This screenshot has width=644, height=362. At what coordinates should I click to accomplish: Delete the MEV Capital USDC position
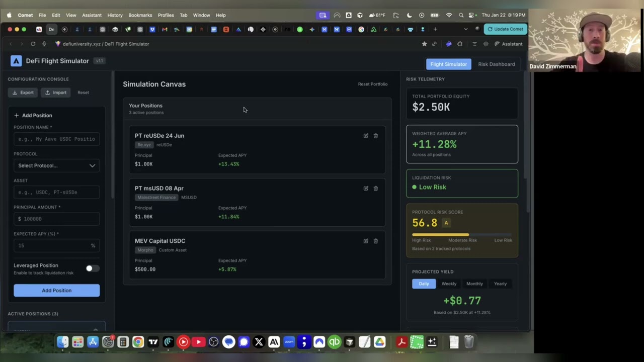(375, 241)
